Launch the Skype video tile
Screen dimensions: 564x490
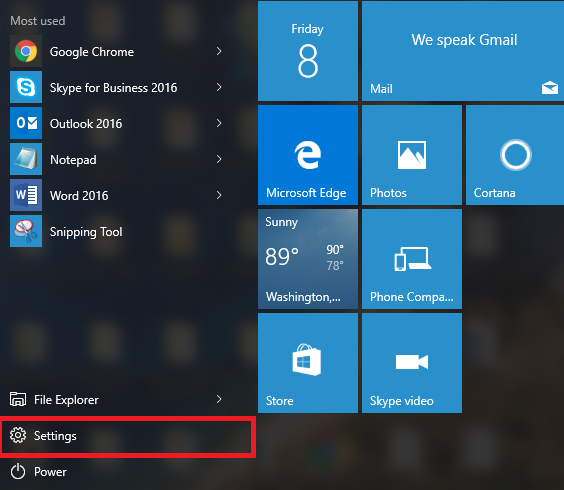pos(412,363)
